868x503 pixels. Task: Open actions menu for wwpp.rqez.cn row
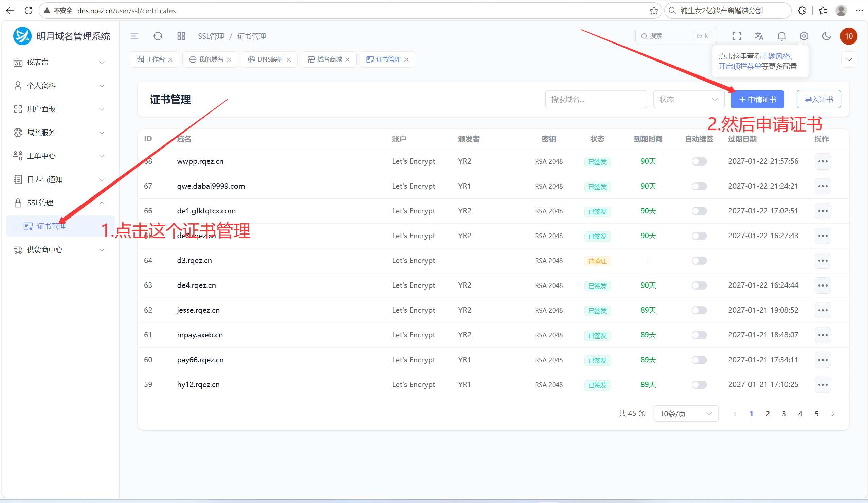coord(822,161)
